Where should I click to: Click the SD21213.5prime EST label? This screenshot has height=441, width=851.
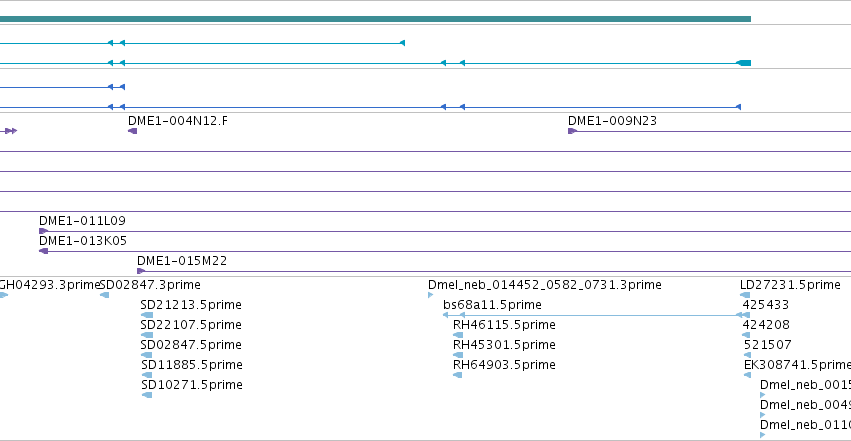191,305
